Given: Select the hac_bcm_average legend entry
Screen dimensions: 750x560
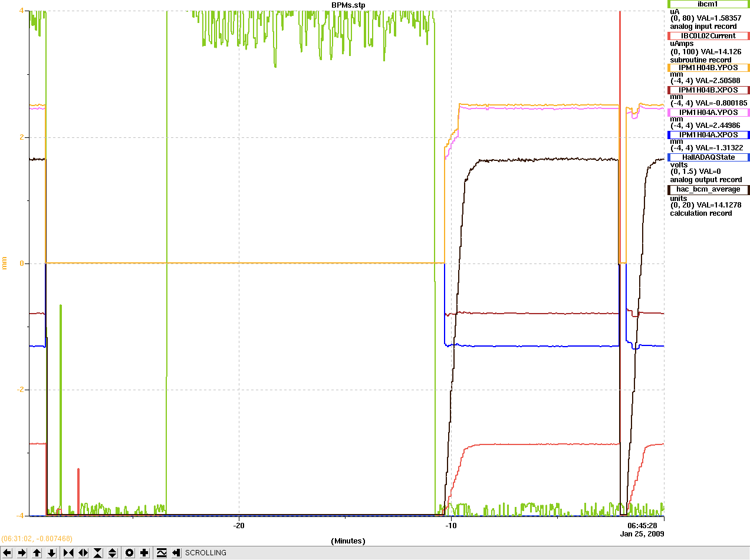Looking at the screenshot, I should pos(708,190).
